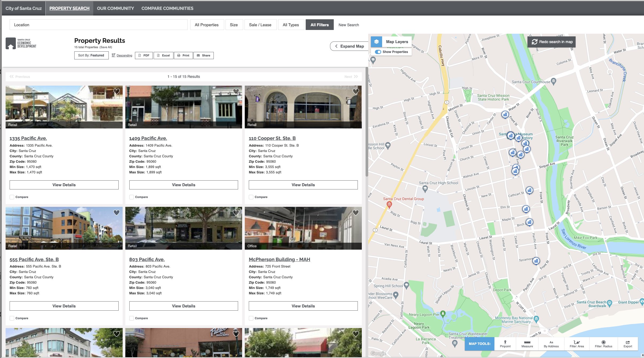This screenshot has width=644, height=358.
Task: Select the Measure map tool
Action: 527,344
